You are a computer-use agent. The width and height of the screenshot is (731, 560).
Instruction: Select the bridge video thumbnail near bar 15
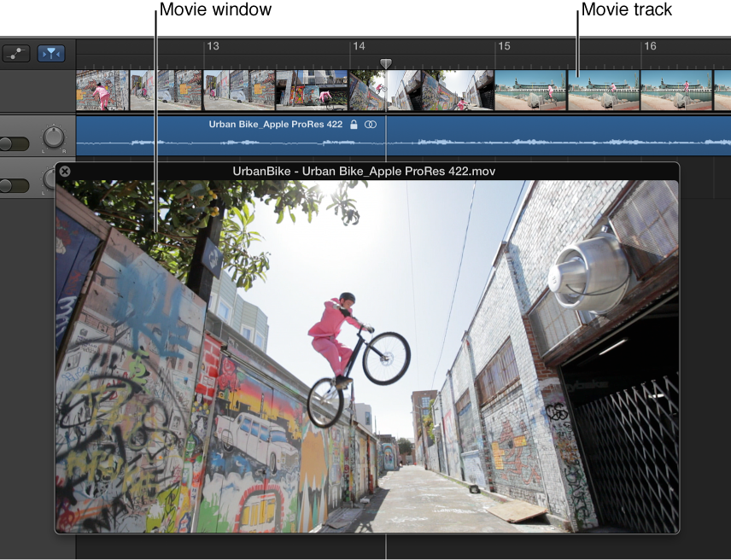pyautogui.click(x=529, y=88)
